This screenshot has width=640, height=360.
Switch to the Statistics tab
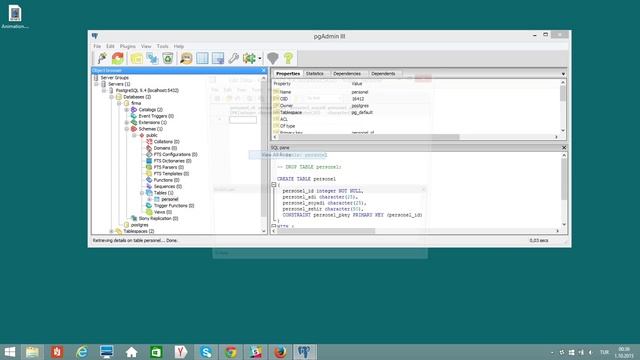point(315,73)
